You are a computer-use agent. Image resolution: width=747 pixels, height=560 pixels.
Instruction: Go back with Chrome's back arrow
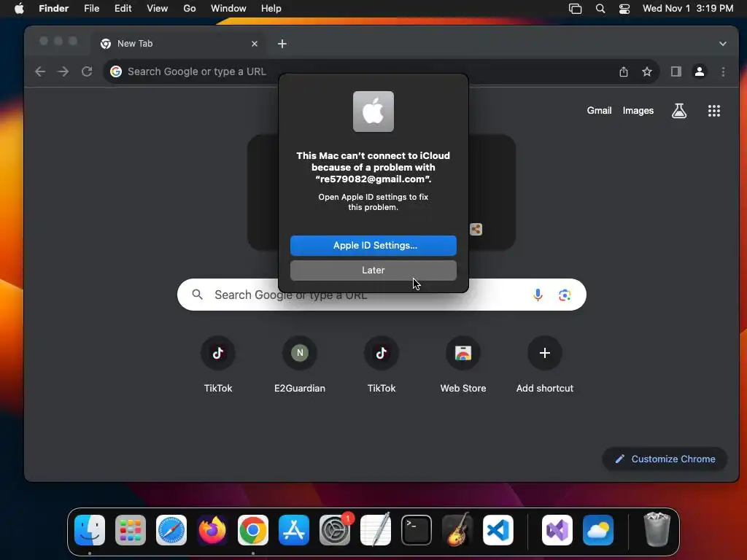40,71
